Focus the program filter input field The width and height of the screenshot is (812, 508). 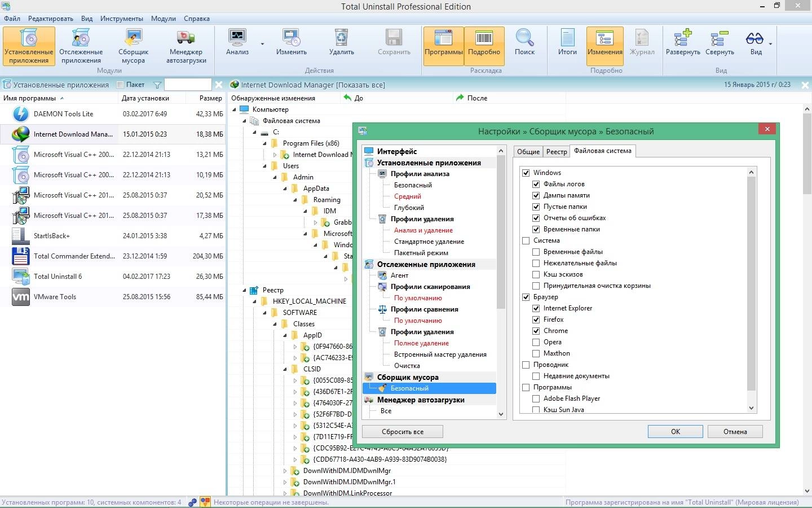pyautogui.click(x=188, y=85)
